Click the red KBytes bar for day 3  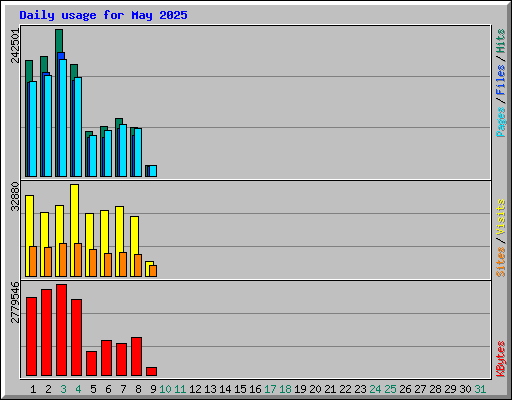pos(62,330)
